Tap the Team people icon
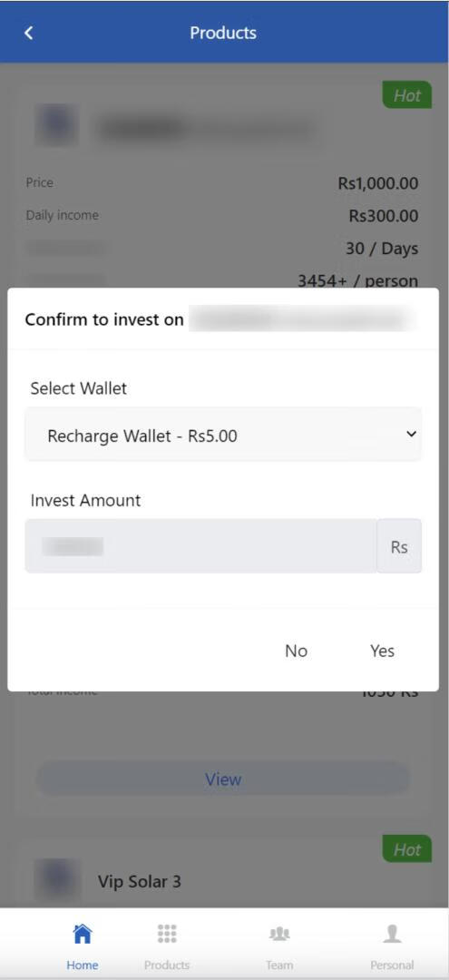The image size is (449, 980). [279, 934]
